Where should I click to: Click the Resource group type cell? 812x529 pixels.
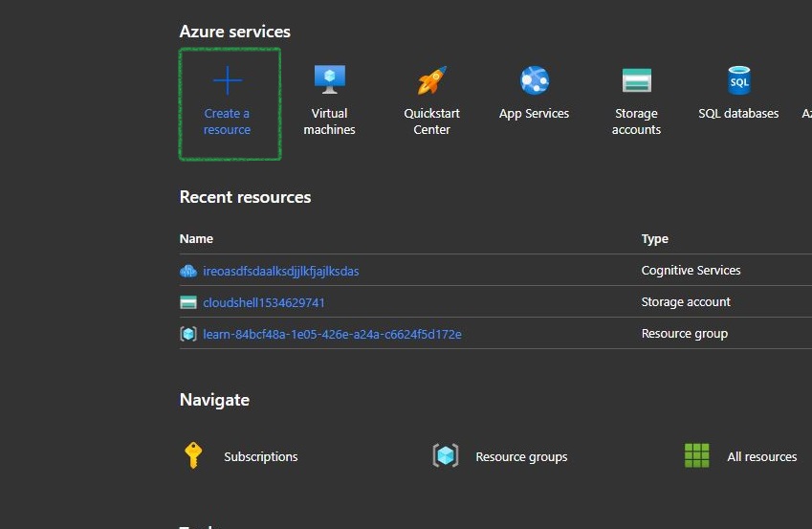point(685,334)
